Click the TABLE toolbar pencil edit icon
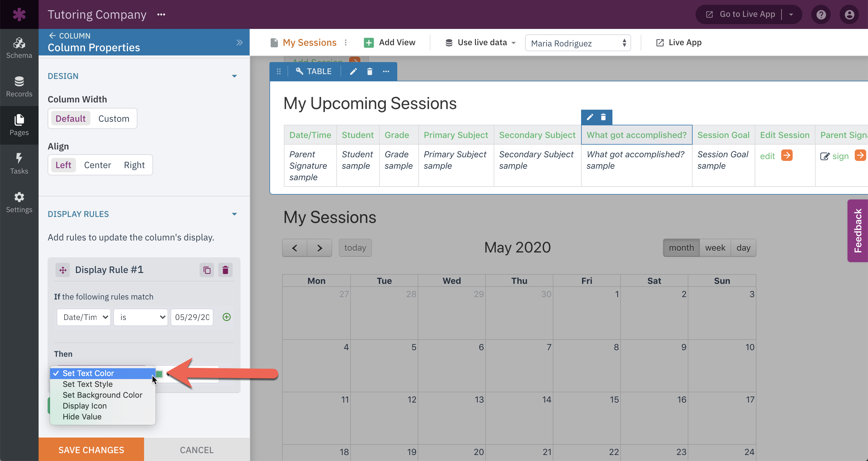 tap(353, 71)
